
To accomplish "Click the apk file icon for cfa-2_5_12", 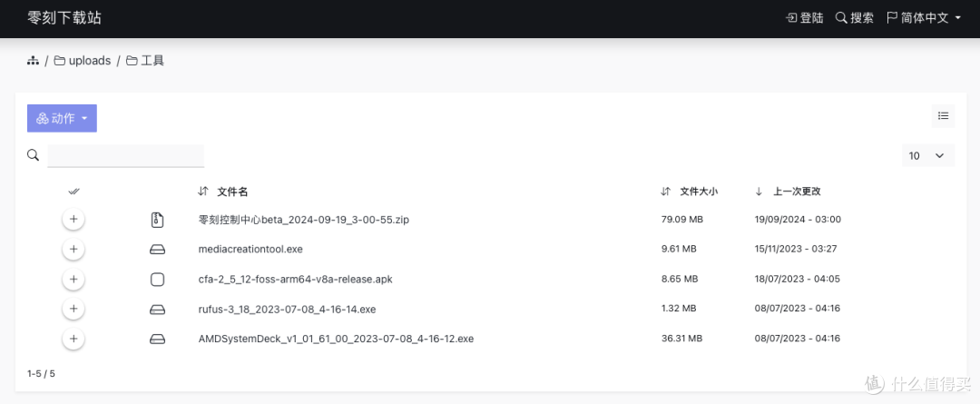I will point(158,279).
